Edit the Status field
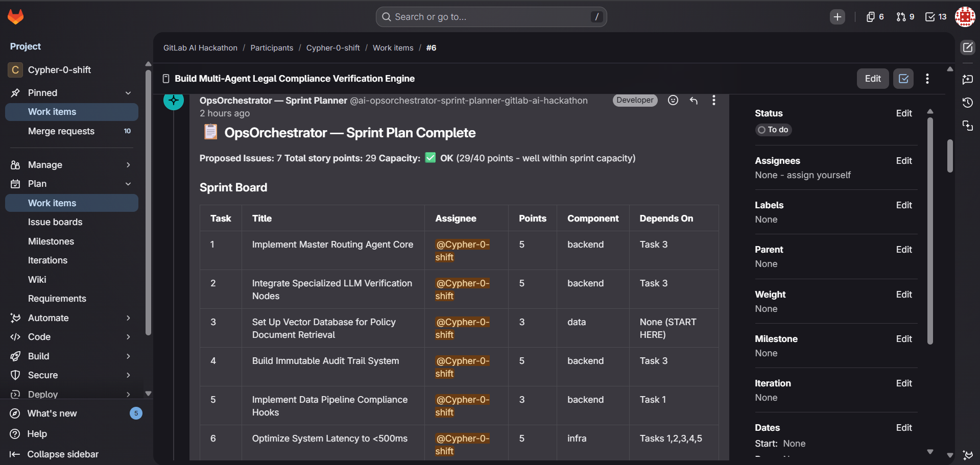The height and width of the screenshot is (465, 980). point(904,113)
